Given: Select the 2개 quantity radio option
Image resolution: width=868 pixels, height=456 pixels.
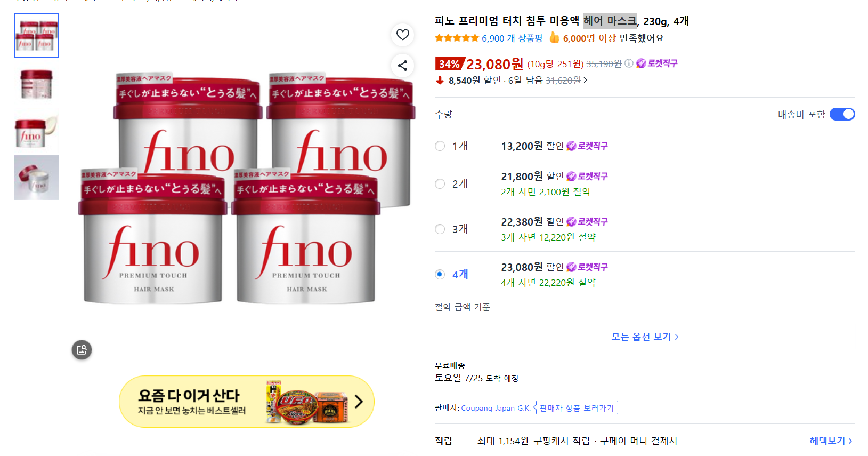Looking at the screenshot, I should (x=440, y=184).
